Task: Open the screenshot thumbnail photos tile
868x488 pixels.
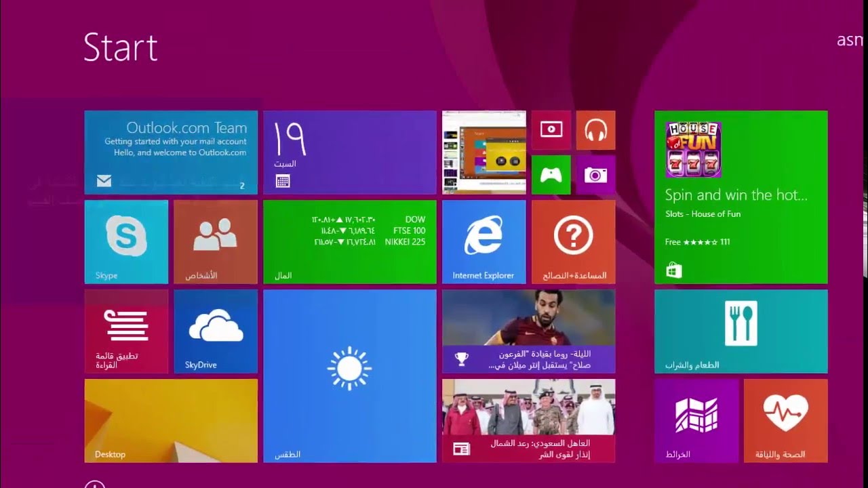Action: [x=484, y=152]
